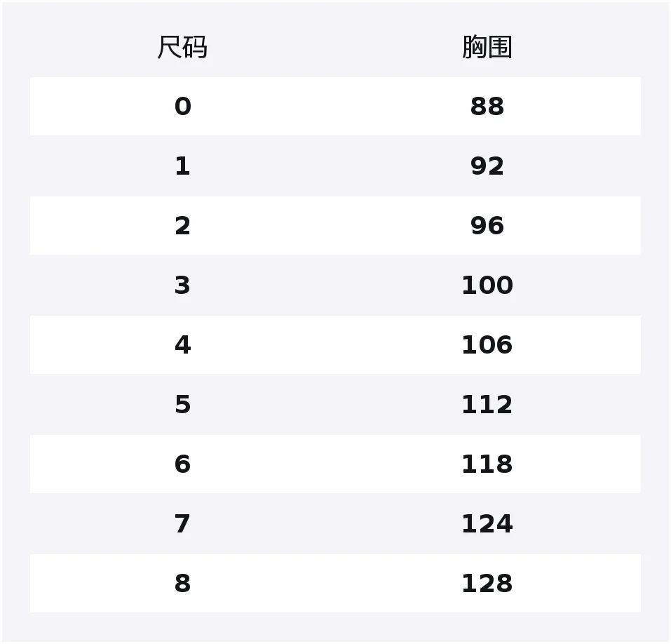
Task: Select size 4 in the 尺码 column
Action: point(182,345)
